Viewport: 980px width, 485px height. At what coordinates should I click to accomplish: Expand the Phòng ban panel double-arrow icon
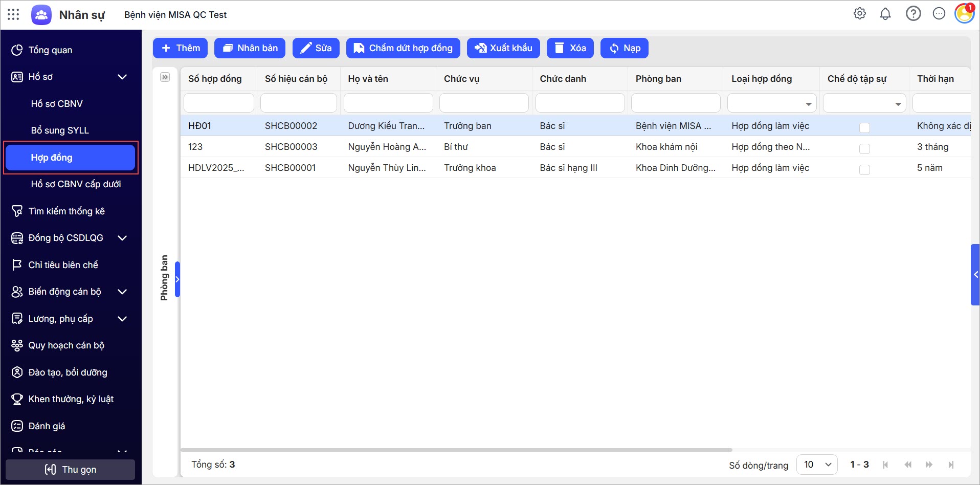[x=165, y=77]
